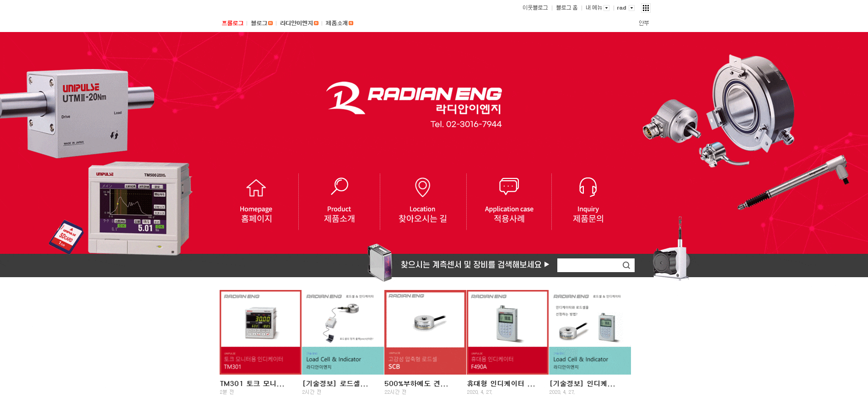The height and width of the screenshot is (397, 868).
Task: Open the apps grid icon at top right
Action: click(x=646, y=8)
